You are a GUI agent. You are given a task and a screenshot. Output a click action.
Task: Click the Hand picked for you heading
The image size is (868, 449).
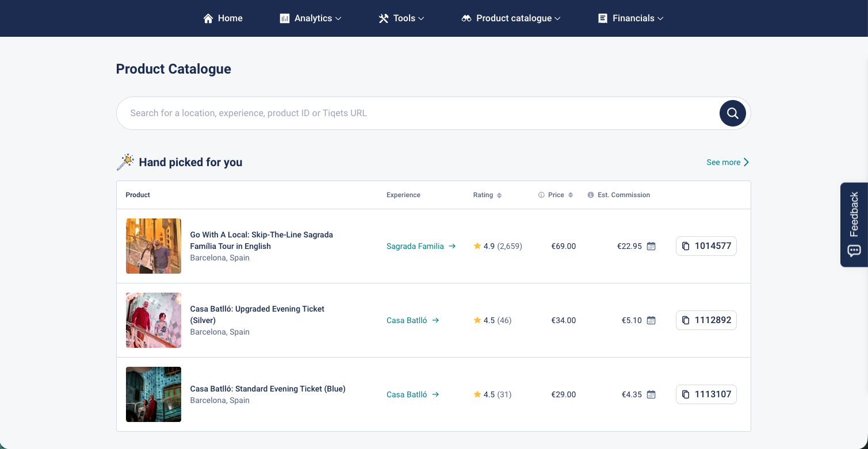pos(190,162)
